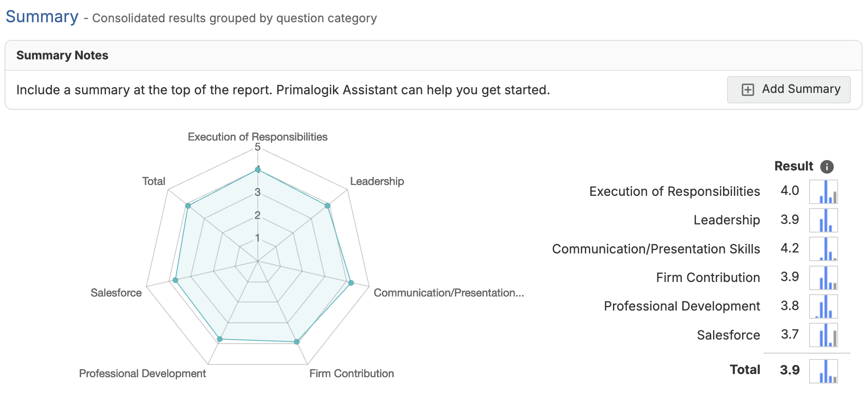Click the Summary heading link
The image size is (868, 408).
click(42, 17)
